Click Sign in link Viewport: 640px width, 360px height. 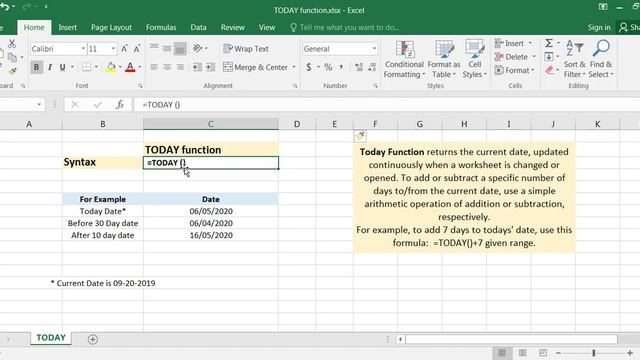tap(599, 27)
